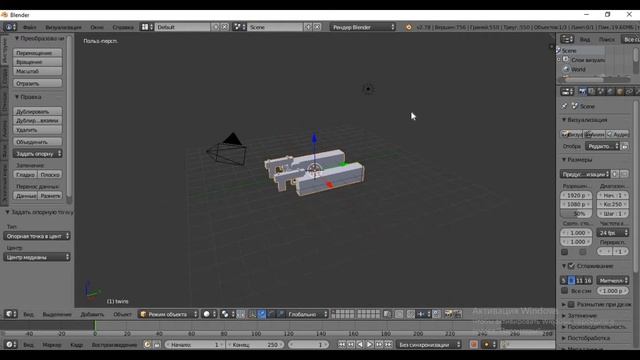640x360 pixels.
Task: Select World tab icon in properties
Action: [610, 92]
